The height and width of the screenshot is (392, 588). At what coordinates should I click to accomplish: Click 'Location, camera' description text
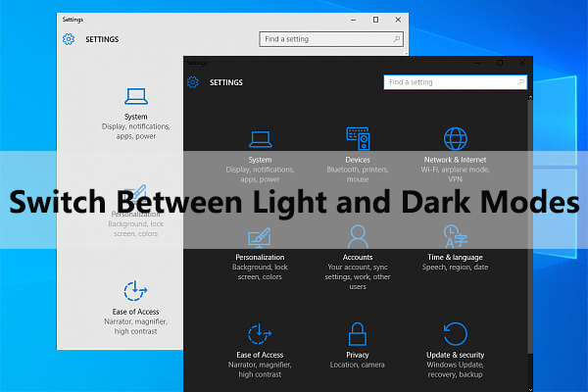coord(358,365)
